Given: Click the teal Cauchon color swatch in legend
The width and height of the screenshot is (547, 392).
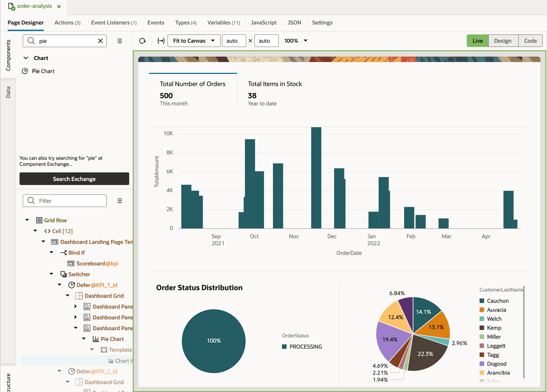Looking at the screenshot, I should [481, 301].
